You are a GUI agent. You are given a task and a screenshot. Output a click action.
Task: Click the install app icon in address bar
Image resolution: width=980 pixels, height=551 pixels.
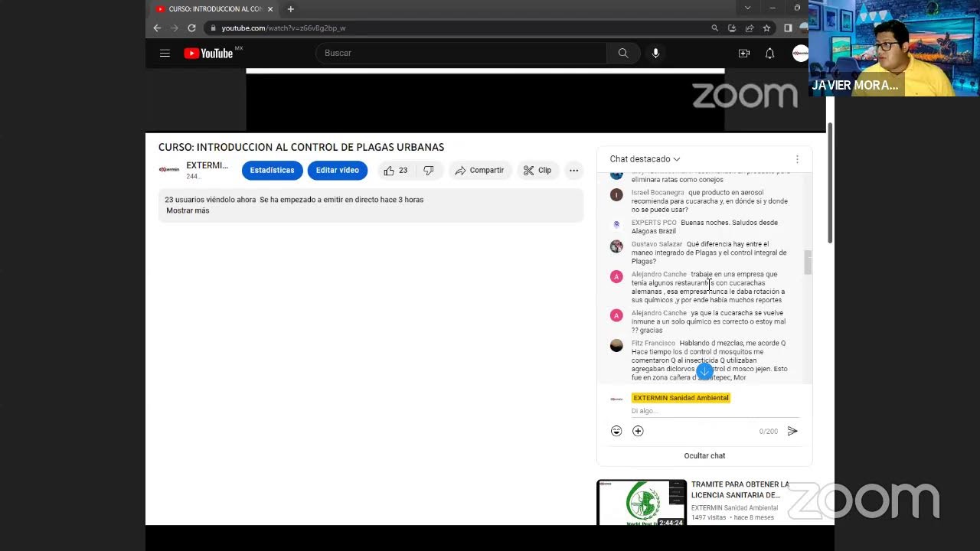[732, 28]
